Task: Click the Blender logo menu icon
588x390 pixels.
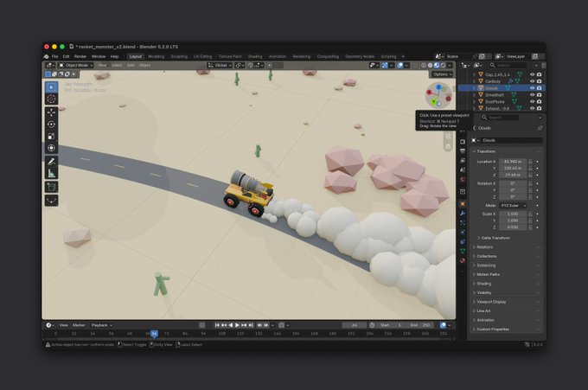Action: click(x=46, y=56)
